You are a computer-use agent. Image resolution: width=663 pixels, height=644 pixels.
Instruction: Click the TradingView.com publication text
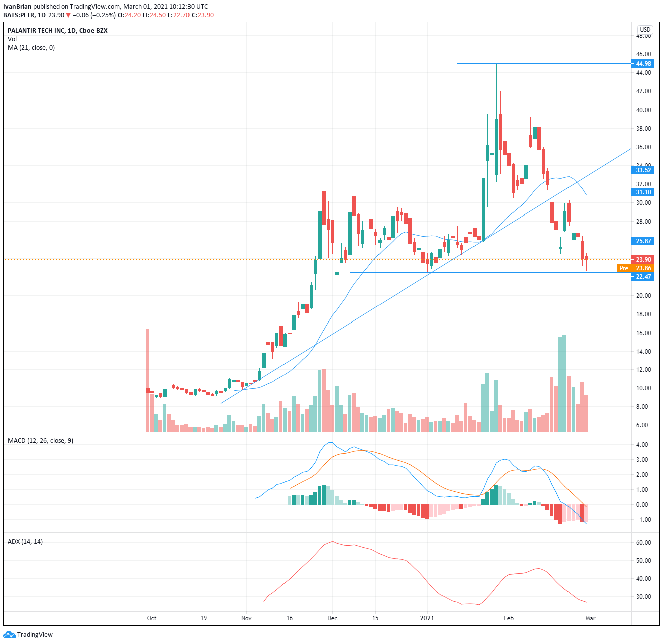[96, 7]
